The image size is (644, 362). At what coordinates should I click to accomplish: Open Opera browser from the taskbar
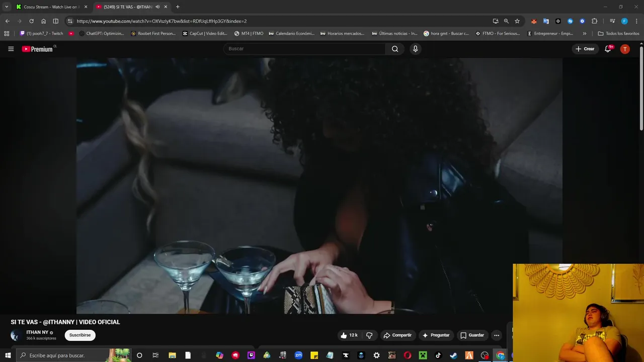tap(408, 355)
